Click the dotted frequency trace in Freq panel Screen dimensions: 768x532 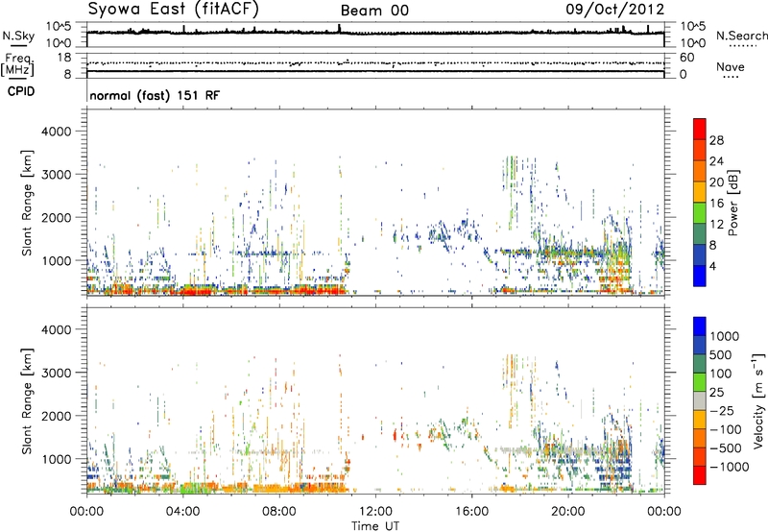[375, 63]
